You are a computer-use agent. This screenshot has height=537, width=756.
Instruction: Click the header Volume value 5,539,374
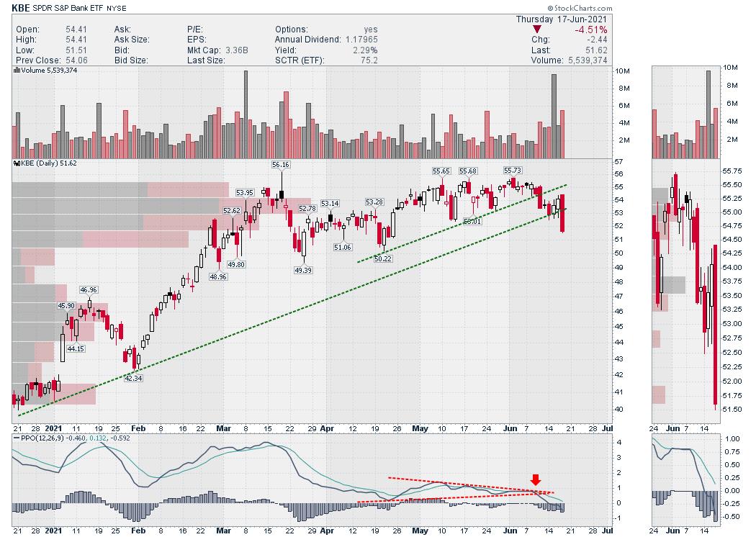(x=588, y=60)
